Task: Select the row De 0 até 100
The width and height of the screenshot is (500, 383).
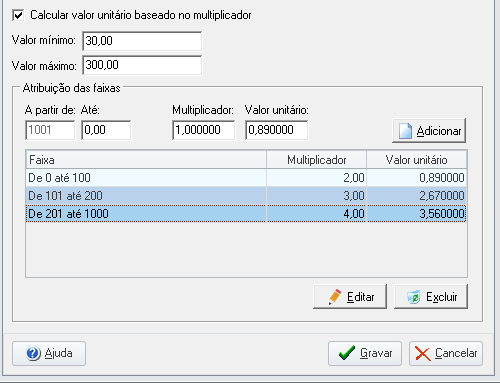Action: (246, 178)
